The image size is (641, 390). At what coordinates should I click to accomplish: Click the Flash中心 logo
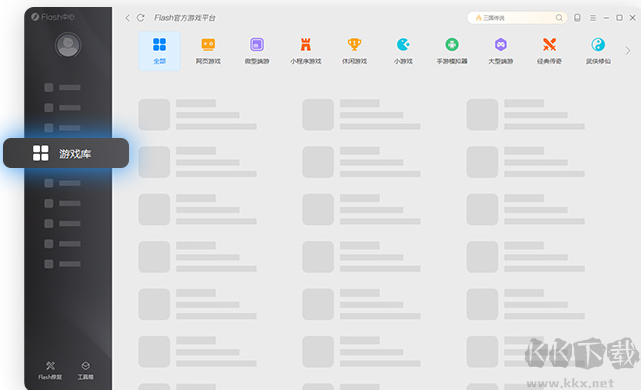click(53, 17)
